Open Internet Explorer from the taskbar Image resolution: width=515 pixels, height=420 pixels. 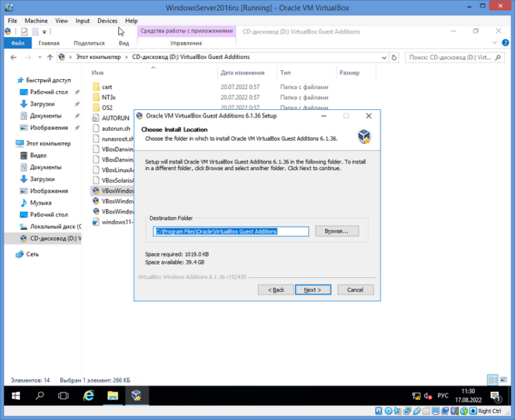pos(88,395)
